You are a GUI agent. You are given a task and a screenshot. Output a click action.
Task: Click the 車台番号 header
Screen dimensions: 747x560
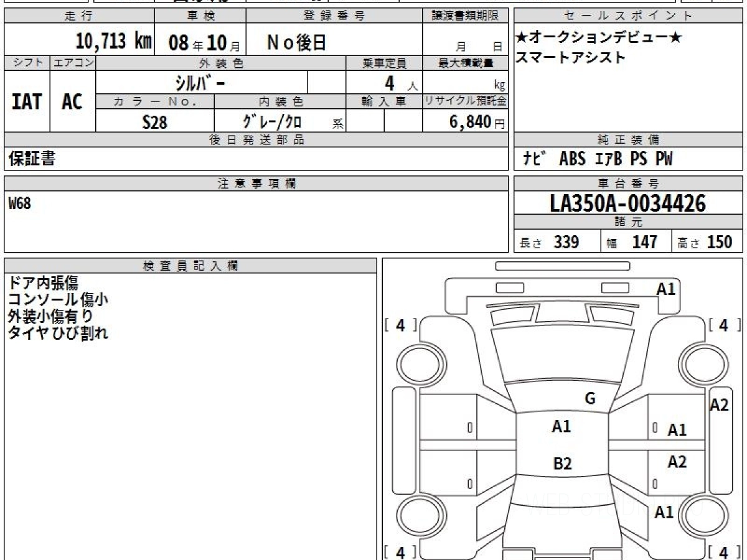pyautogui.click(x=628, y=184)
